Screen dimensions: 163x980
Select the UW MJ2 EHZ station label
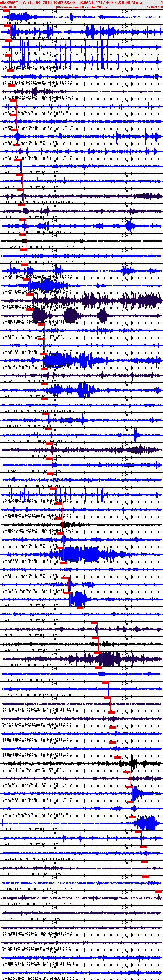click(x=37, y=142)
